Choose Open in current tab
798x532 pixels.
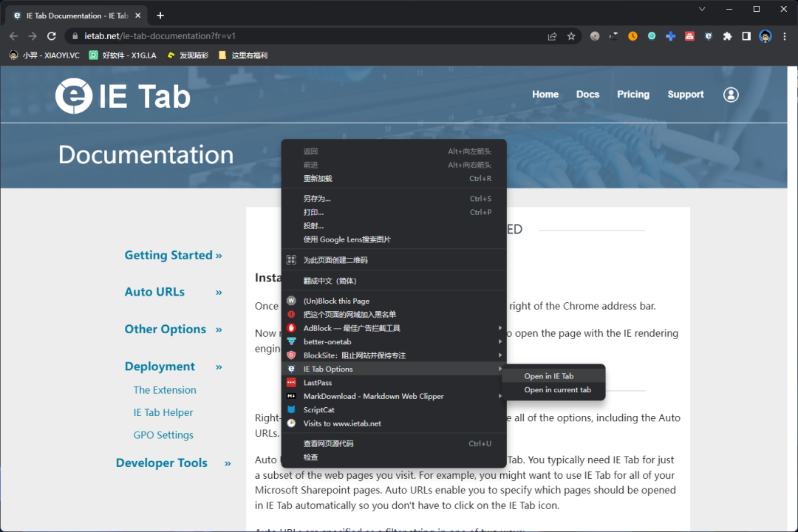point(557,390)
